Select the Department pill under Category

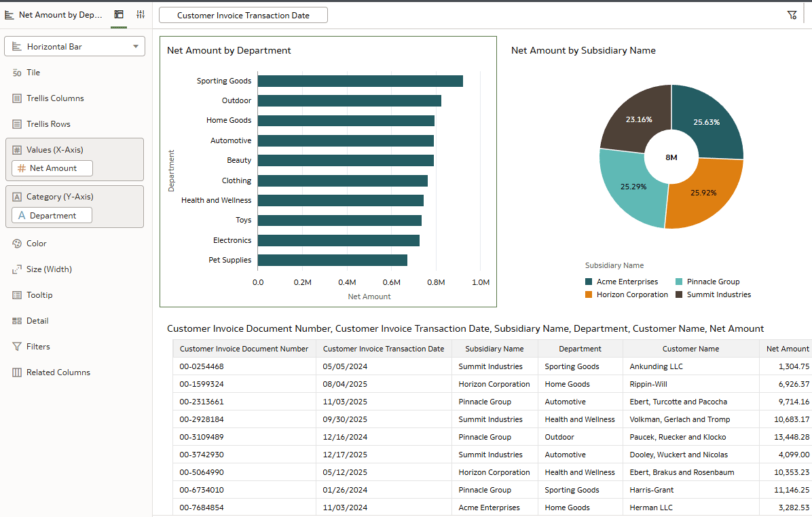coord(51,214)
